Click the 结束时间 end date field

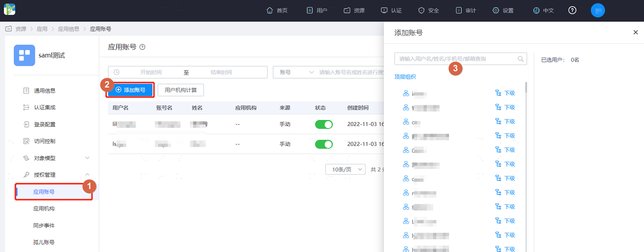pos(222,72)
